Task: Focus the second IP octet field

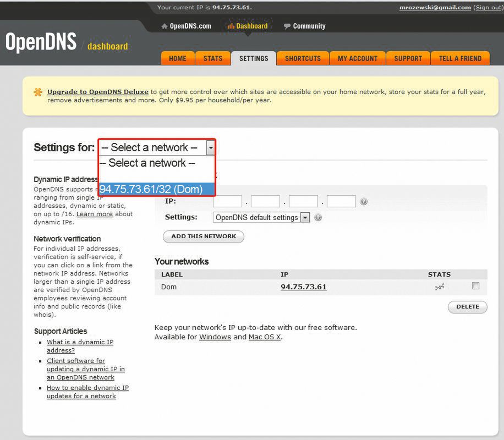Action: click(x=265, y=201)
